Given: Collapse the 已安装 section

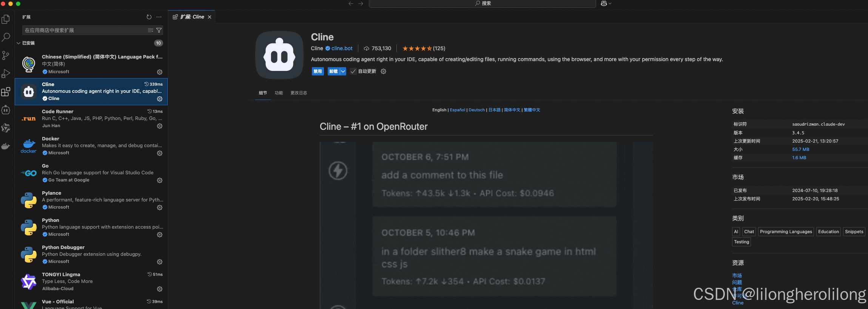Looking at the screenshot, I should click(x=19, y=43).
